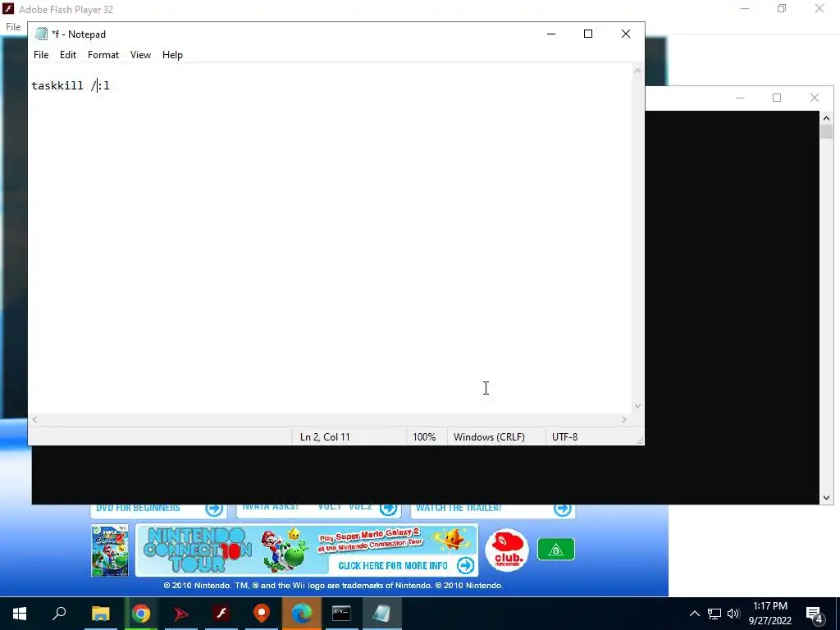Click the Adobe Flash Player title bar icon
Screen dimensions: 840x630
click(8, 9)
